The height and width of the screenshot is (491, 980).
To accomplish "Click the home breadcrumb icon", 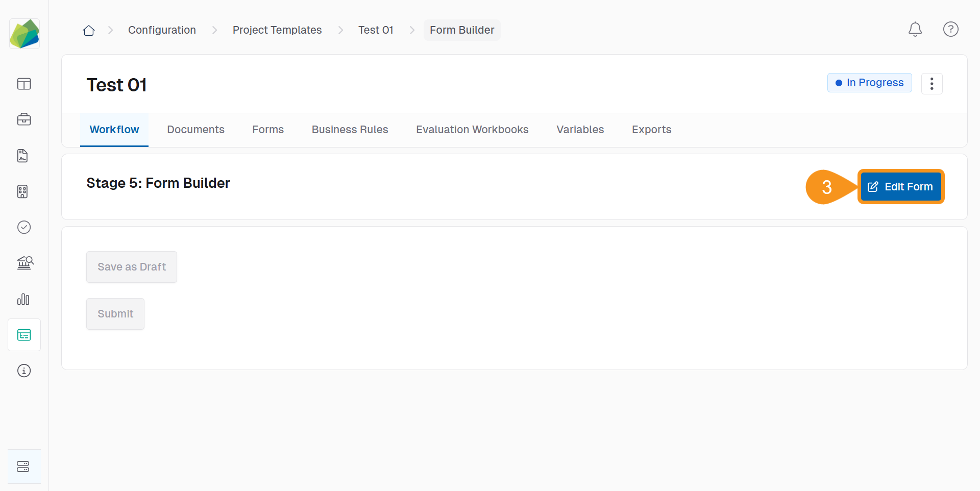I will [89, 31].
